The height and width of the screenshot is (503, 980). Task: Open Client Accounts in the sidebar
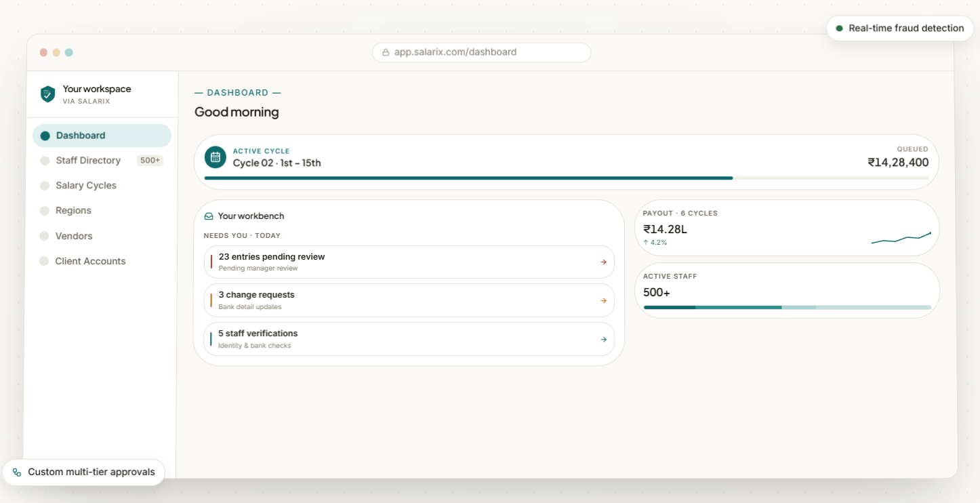point(102,261)
